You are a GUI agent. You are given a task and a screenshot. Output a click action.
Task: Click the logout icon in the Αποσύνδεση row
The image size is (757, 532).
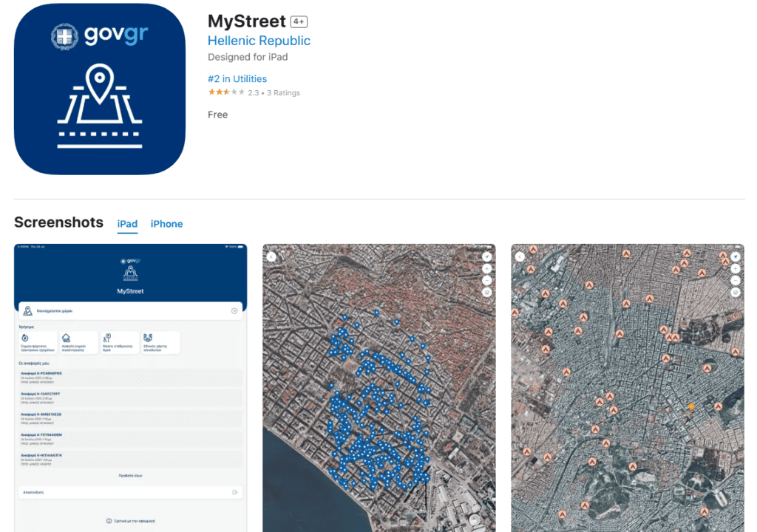(x=234, y=492)
